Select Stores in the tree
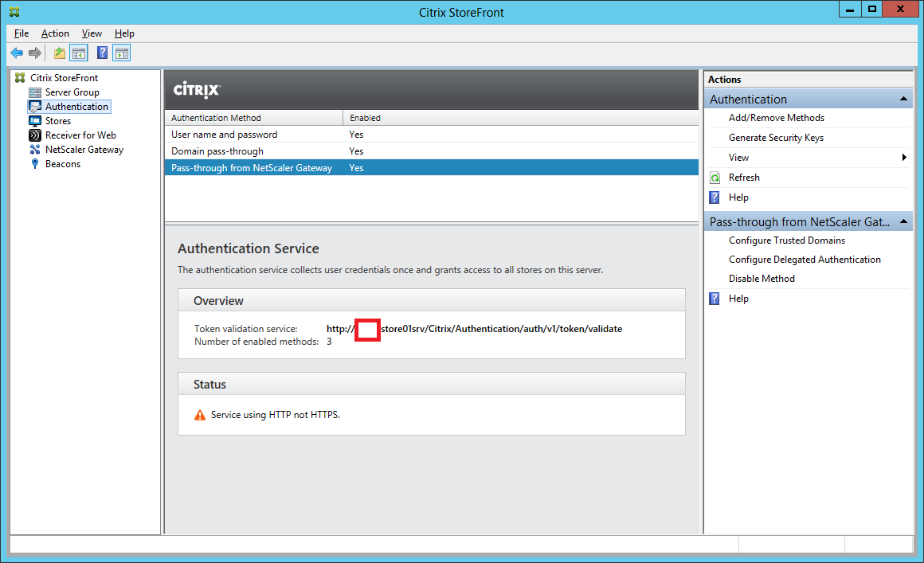924x563 pixels. pos(57,121)
